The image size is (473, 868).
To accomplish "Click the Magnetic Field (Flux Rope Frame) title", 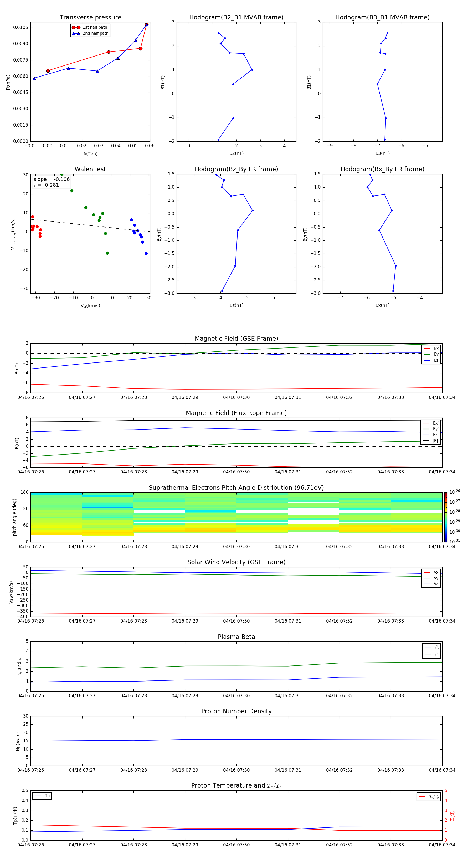I will point(236,413).
